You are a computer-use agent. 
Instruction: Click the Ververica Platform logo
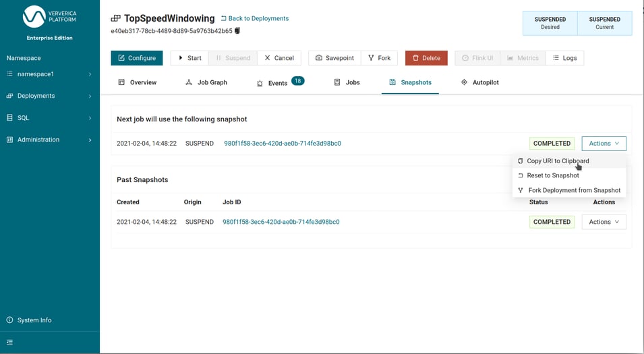[x=49, y=16]
